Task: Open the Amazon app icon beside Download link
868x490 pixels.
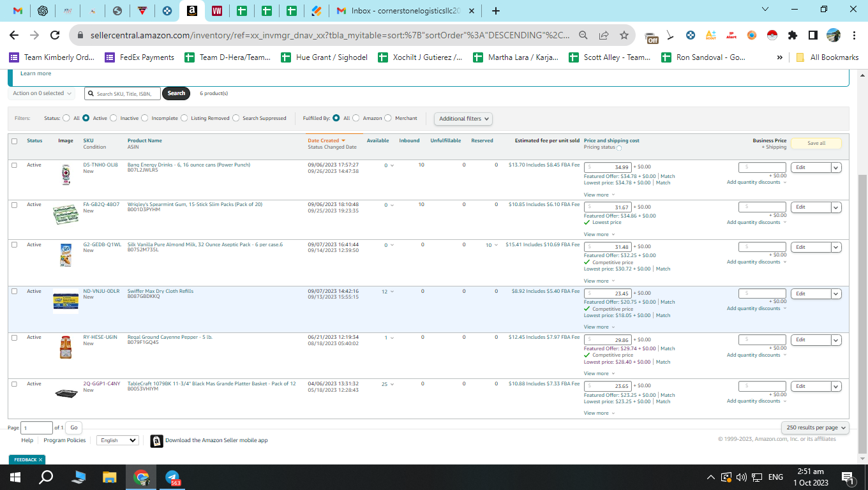Action: click(156, 441)
